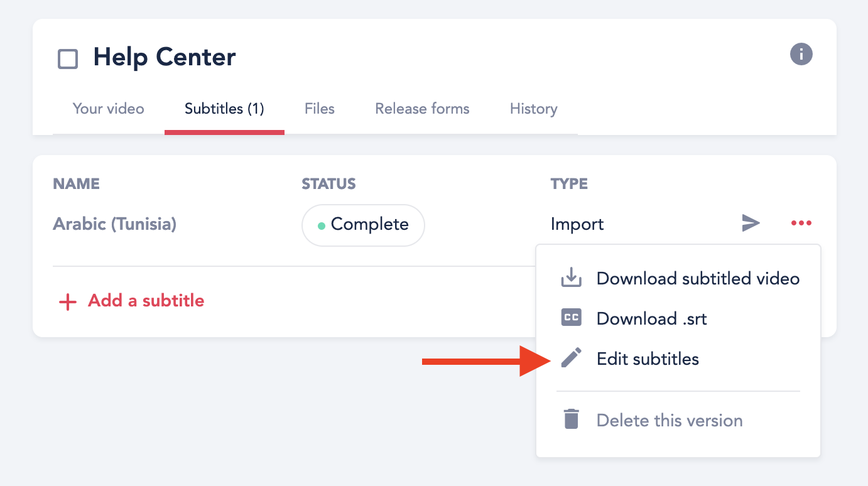Click the trash icon to delete this version
This screenshot has height=486, width=868.
(571, 419)
